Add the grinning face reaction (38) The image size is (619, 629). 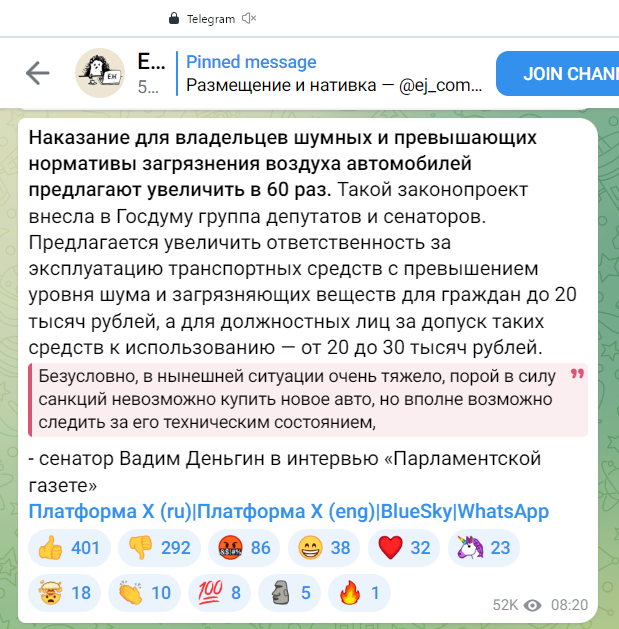click(324, 548)
